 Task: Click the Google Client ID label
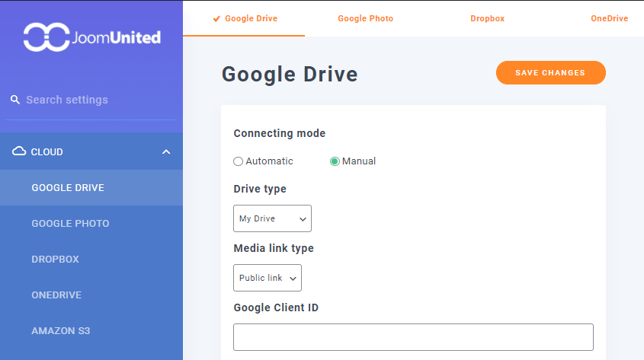click(276, 307)
